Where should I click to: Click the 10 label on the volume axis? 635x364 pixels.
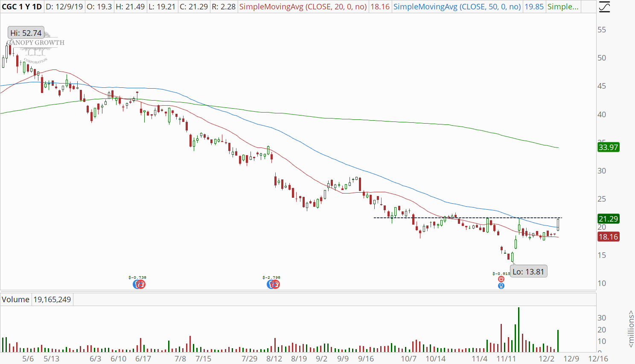point(602,341)
